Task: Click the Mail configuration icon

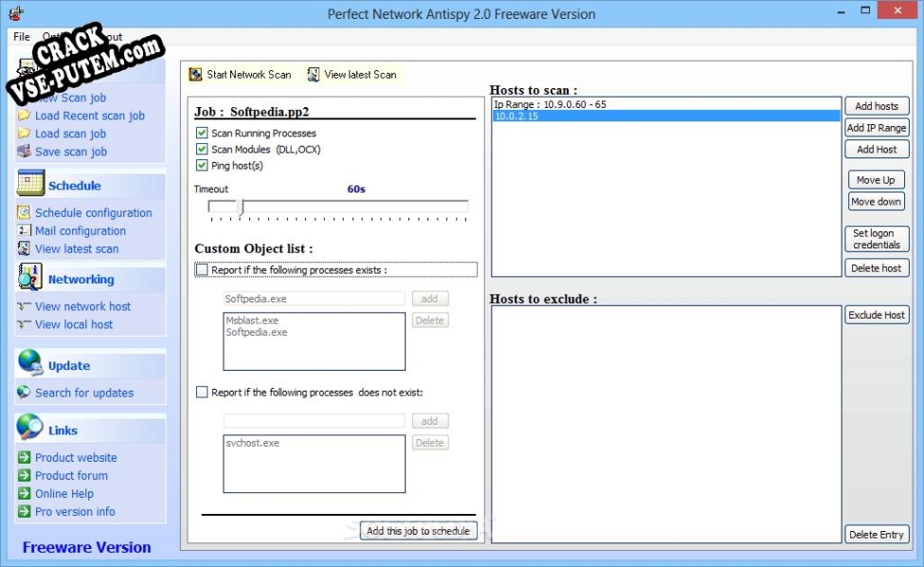Action: pos(24,230)
